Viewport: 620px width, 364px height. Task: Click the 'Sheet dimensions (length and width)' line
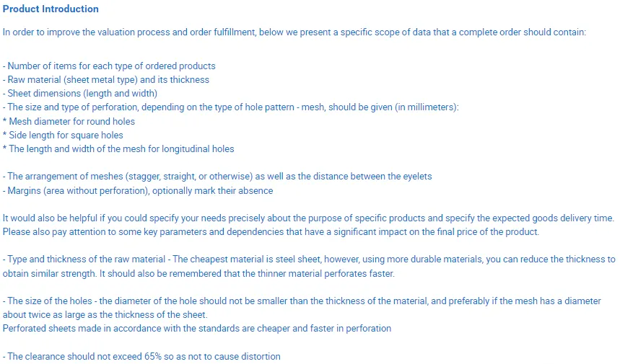click(80, 94)
